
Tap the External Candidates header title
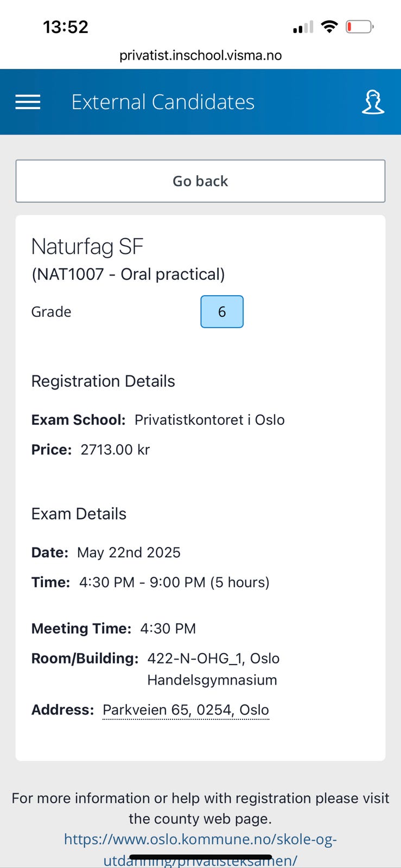coord(163,102)
